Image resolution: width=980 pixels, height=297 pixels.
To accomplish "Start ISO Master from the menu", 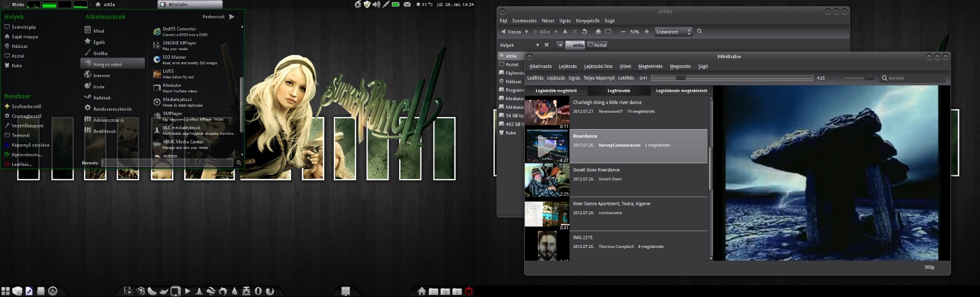I will pos(194,60).
